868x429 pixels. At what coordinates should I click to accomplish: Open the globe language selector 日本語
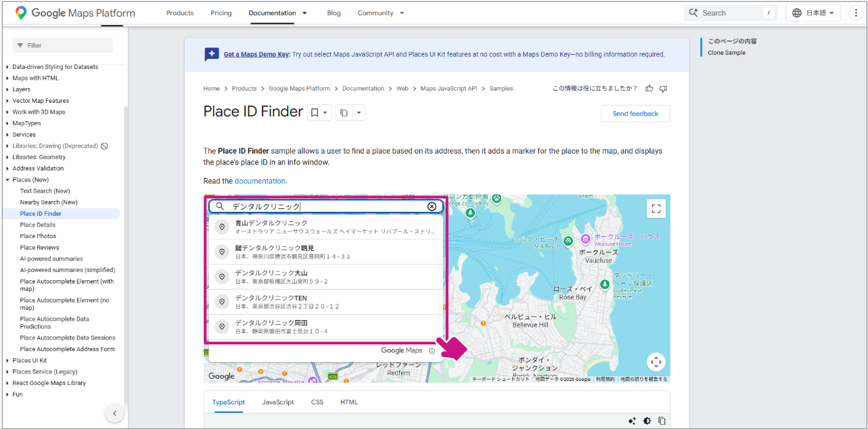pyautogui.click(x=813, y=13)
